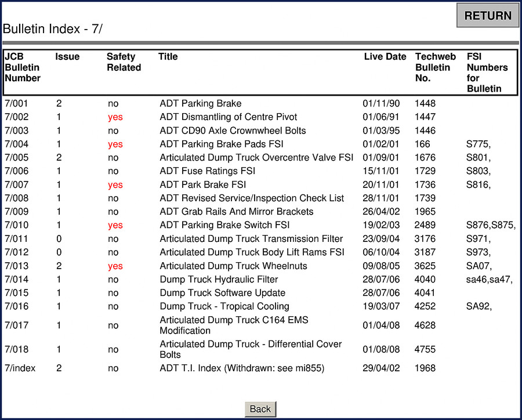Open Articulated Dump Truck Overcentre Valve FSI
Image resolution: width=522 pixels, height=420 pixels.
coord(256,158)
